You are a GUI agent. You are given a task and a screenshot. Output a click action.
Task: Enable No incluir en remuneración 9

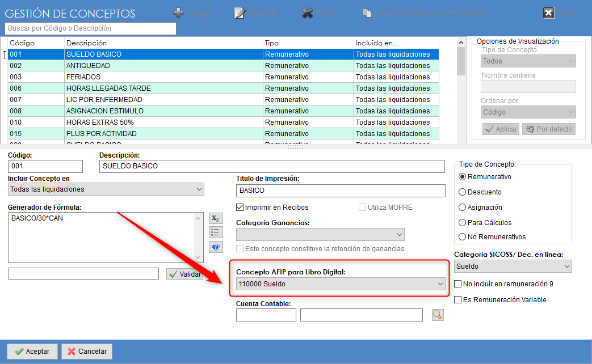click(x=457, y=283)
